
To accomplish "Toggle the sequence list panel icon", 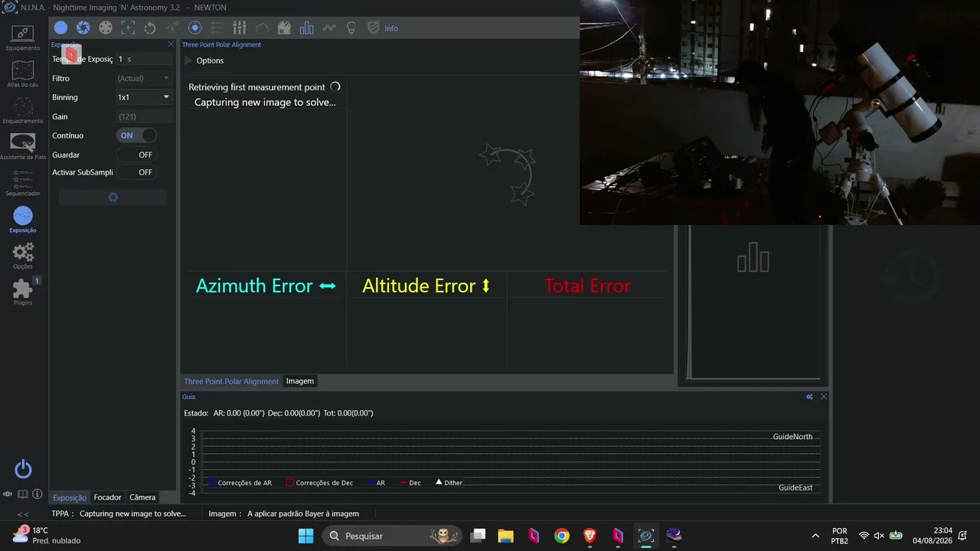I will click(217, 28).
